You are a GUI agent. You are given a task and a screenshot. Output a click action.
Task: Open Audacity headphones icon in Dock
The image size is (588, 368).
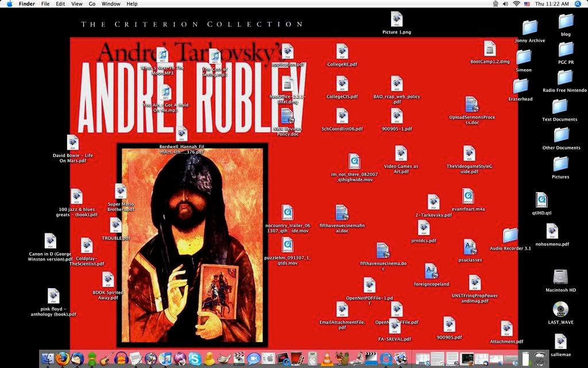coord(122,359)
